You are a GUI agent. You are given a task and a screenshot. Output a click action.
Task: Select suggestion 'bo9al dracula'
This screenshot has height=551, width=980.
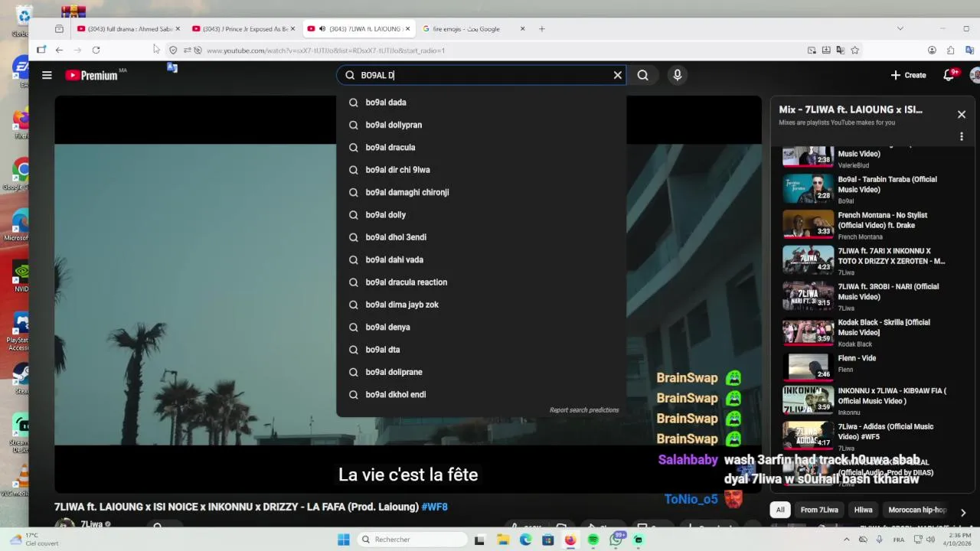tap(481, 148)
